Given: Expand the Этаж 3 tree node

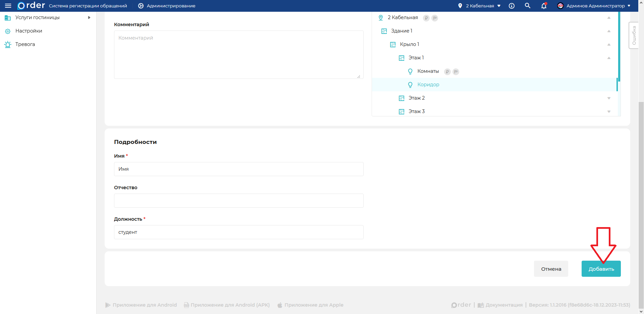Looking at the screenshot, I should (609, 112).
